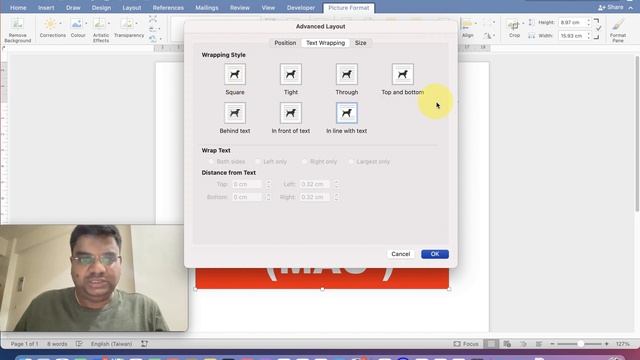
Task: Click the 8 words count indicator
Action: coord(57,344)
